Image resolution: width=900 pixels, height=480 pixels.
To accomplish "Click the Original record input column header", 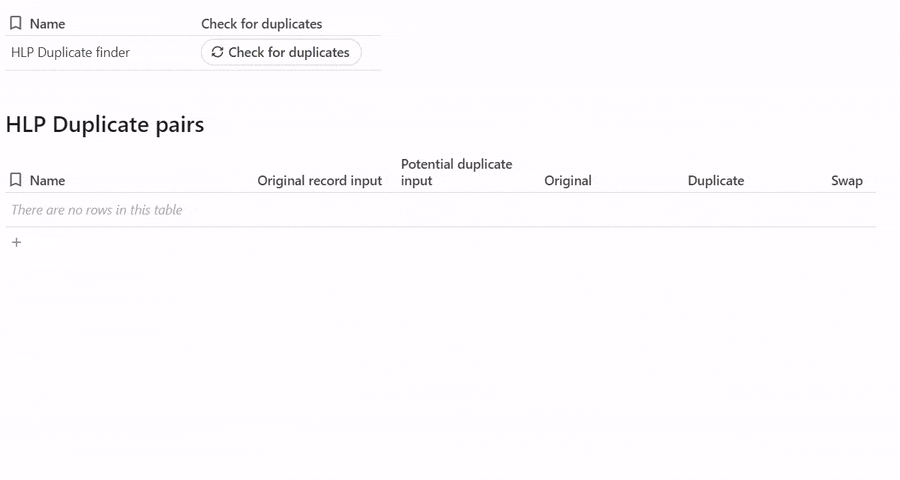I will point(319,181).
